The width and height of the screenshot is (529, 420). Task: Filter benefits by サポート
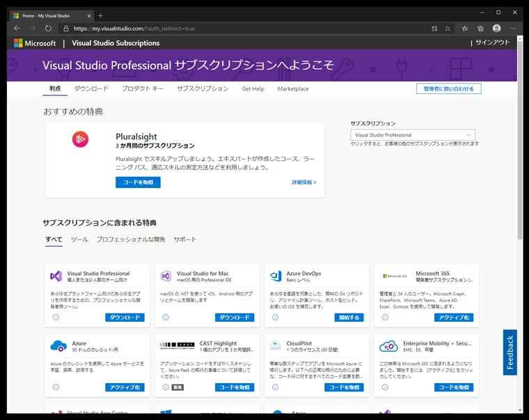click(185, 240)
